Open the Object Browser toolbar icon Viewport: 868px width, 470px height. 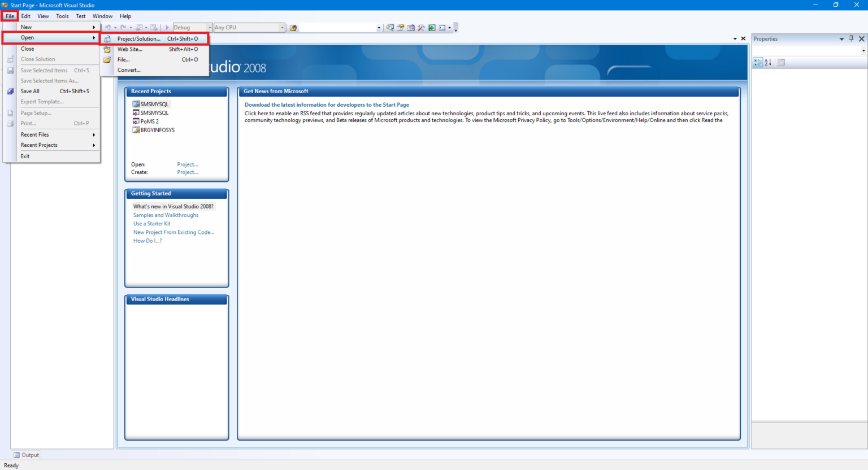point(410,27)
